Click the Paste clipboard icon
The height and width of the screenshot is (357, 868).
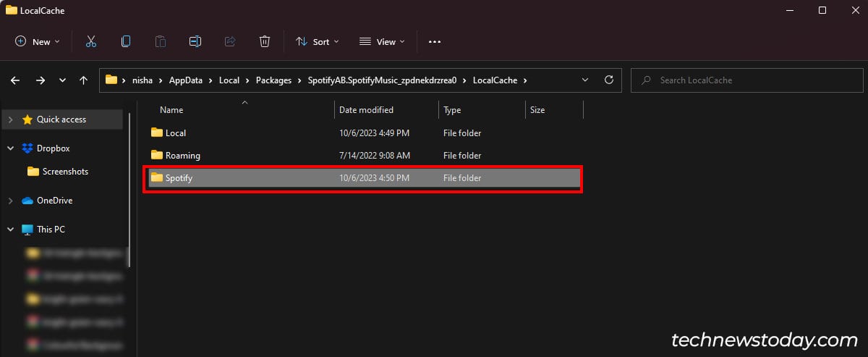(x=161, y=42)
